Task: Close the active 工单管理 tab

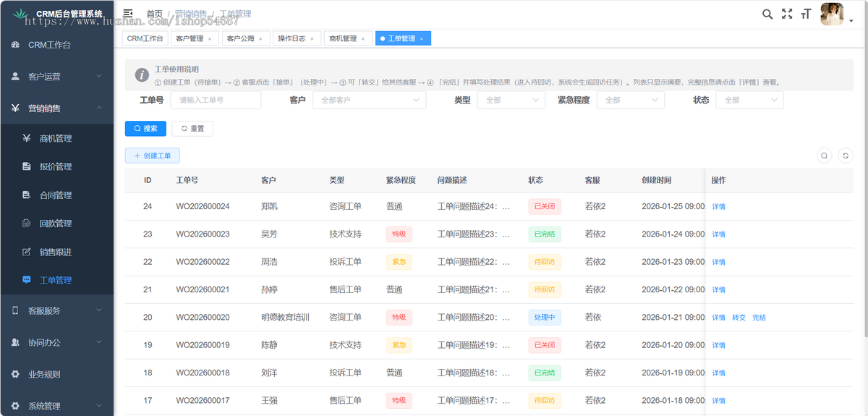Action: click(421, 39)
